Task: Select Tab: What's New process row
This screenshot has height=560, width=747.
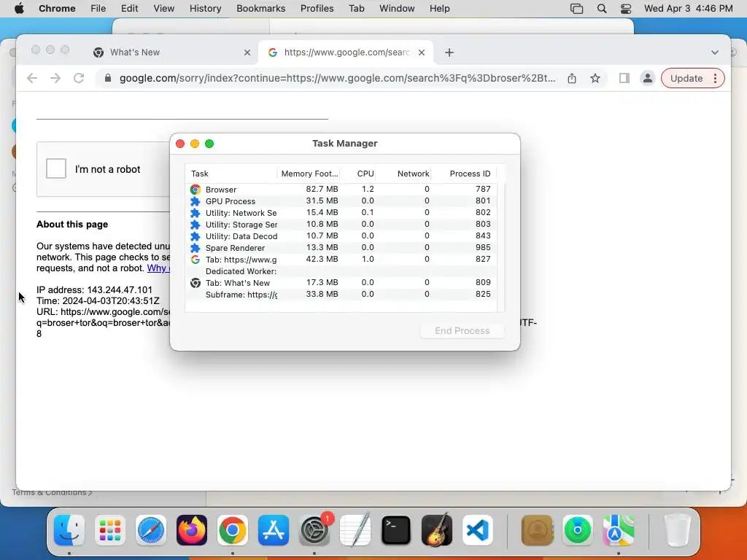Action: coord(341,282)
